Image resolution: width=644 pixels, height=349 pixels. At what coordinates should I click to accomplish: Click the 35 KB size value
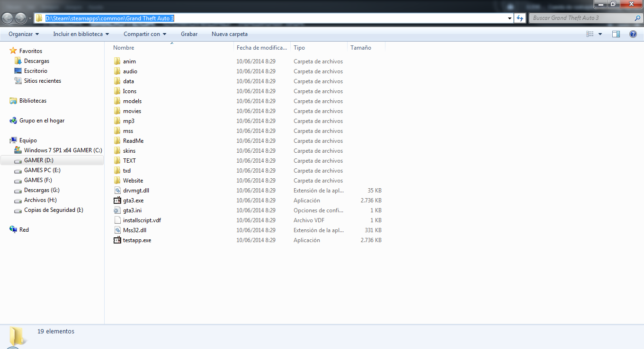pyautogui.click(x=375, y=191)
